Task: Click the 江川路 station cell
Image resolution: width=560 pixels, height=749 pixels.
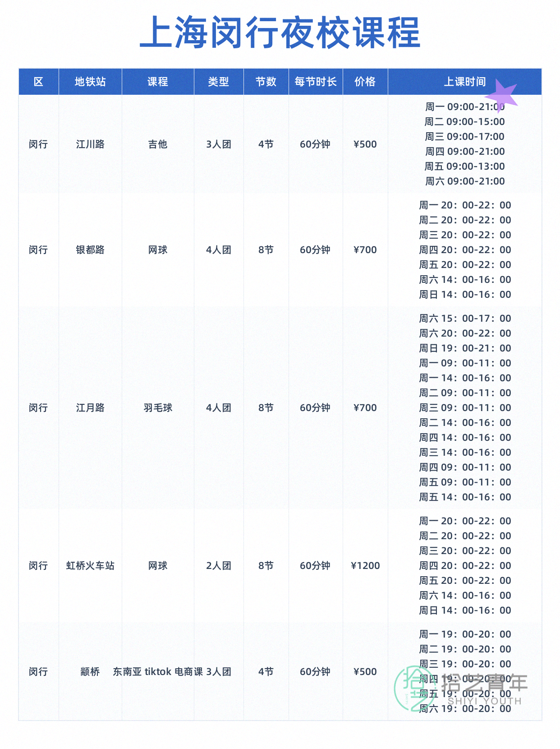Action: (x=90, y=144)
